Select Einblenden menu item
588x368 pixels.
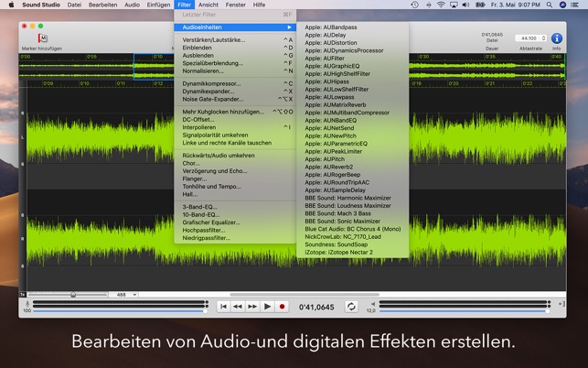[x=235, y=48]
